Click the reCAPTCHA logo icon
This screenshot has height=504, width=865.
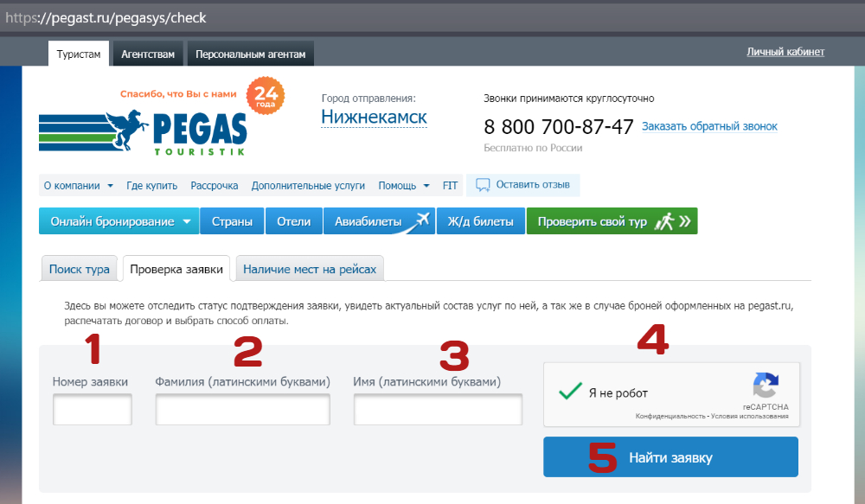[766, 385]
